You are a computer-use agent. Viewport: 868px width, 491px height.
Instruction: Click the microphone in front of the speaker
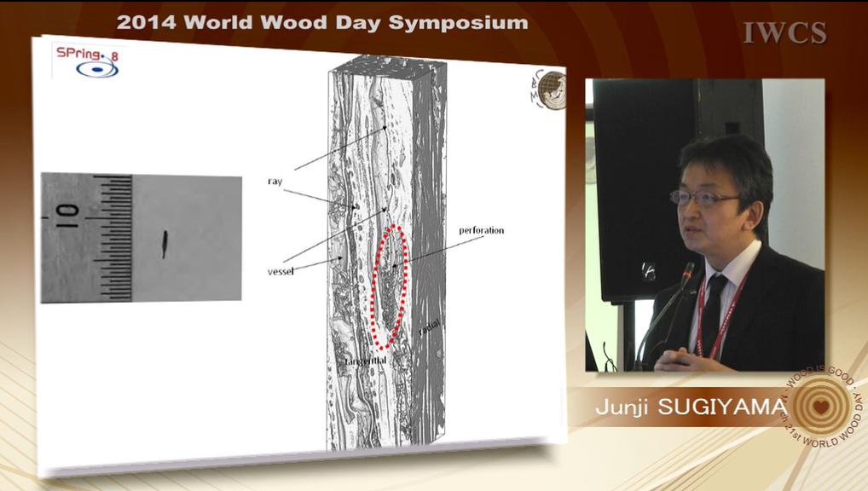[x=686, y=273]
